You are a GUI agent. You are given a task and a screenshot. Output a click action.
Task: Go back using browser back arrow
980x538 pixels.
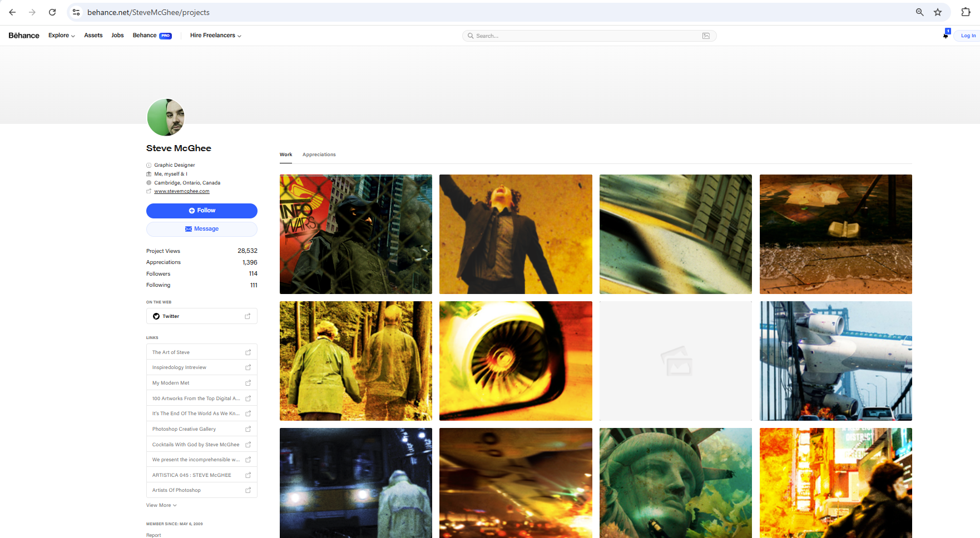click(x=12, y=12)
